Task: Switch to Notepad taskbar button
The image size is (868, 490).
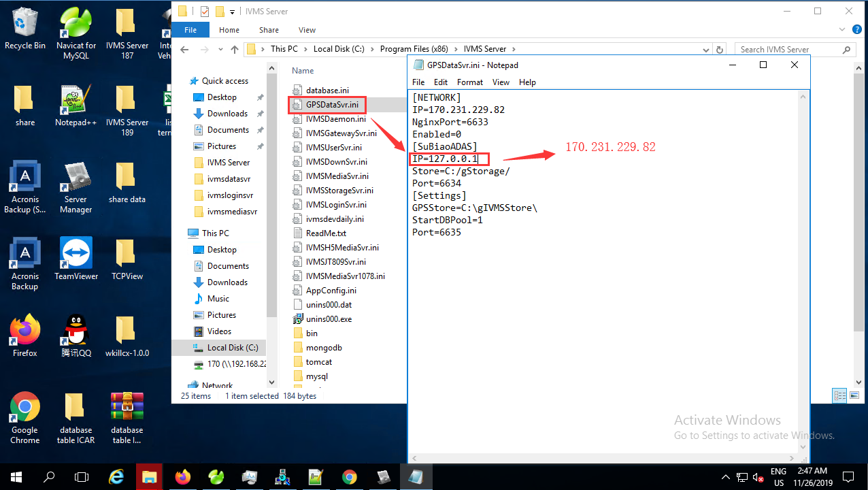Action: (415, 476)
